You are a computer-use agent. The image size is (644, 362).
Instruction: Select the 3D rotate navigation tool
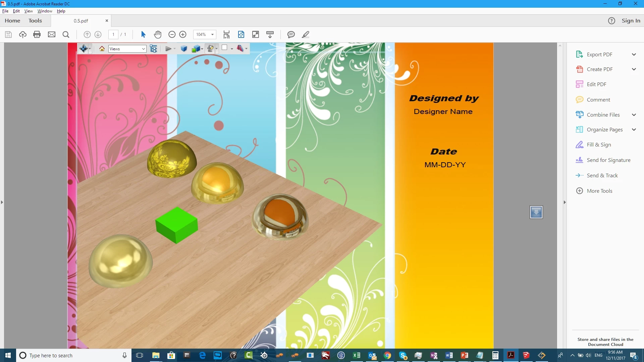(83, 49)
